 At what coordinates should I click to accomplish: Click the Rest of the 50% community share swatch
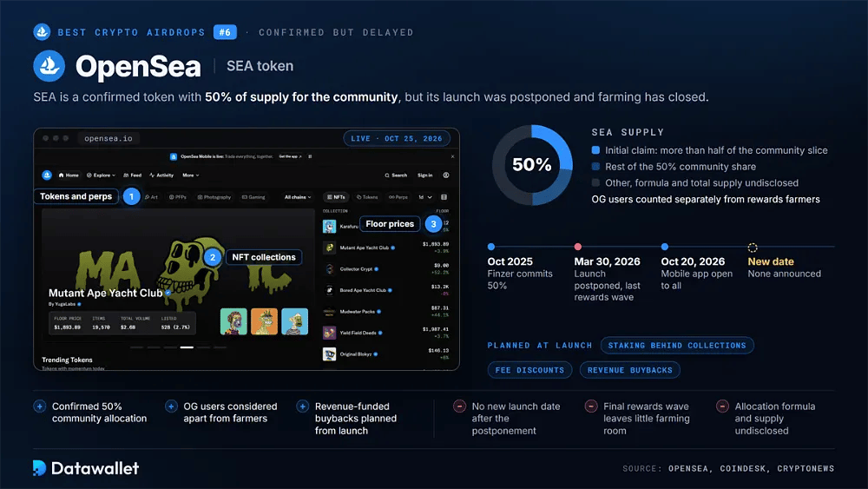(595, 166)
